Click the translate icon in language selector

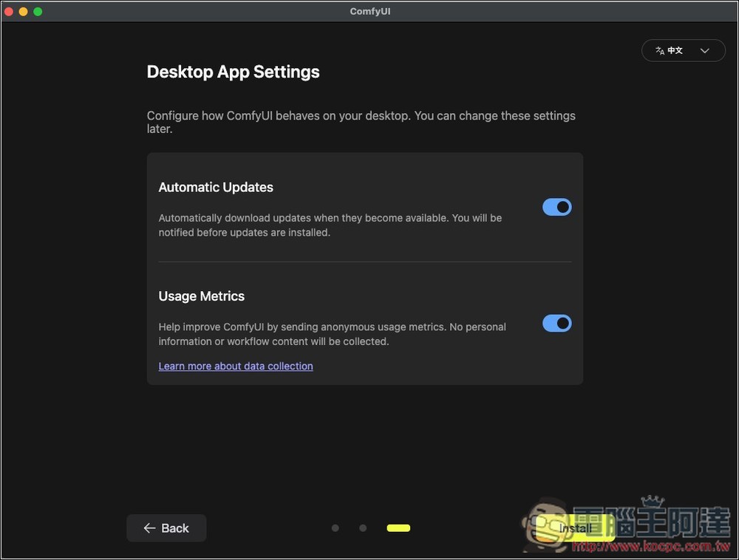pyautogui.click(x=659, y=50)
